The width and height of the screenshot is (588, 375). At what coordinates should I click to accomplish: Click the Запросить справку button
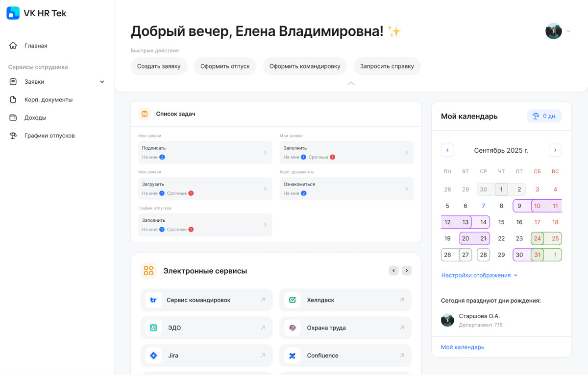pyautogui.click(x=387, y=66)
